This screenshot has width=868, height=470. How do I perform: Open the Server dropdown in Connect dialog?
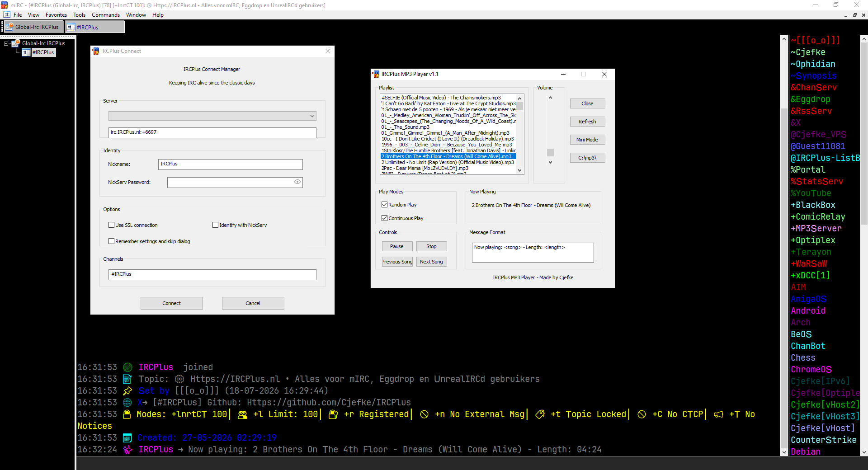(x=212, y=116)
